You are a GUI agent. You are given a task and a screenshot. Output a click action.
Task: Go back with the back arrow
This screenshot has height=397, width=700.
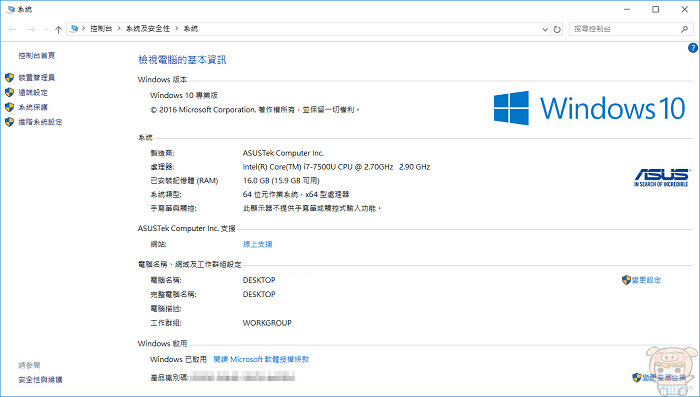[12, 29]
